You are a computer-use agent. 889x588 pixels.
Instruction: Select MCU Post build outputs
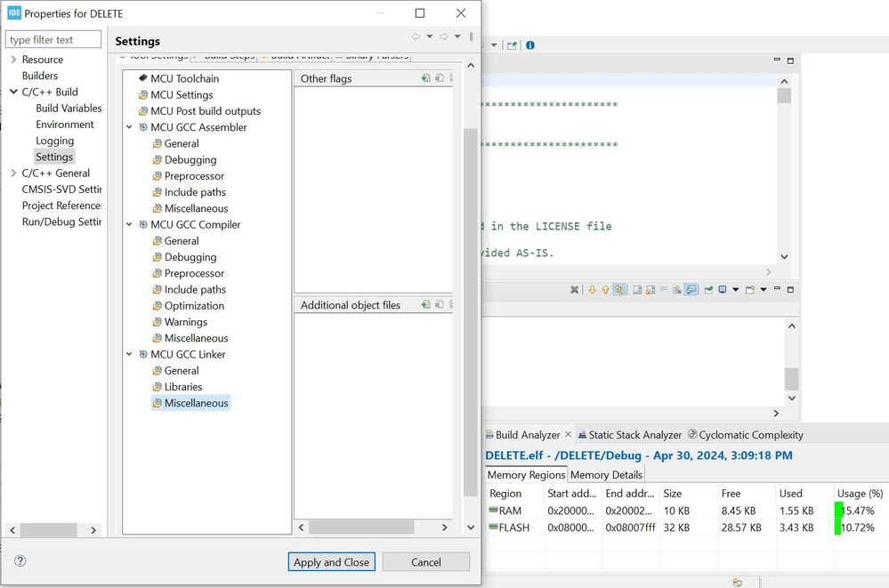point(199,111)
